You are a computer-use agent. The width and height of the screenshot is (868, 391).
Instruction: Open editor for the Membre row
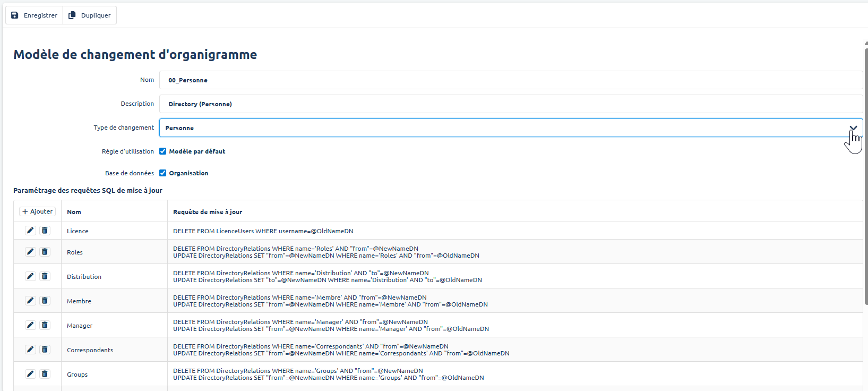click(30, 301)
